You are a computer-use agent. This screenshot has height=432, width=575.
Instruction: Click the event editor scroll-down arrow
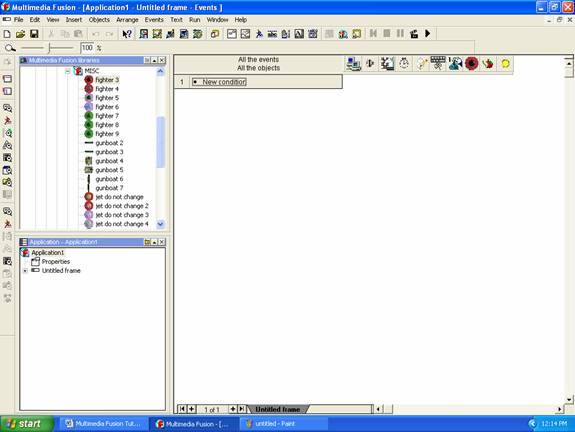[x=569, y=399]
